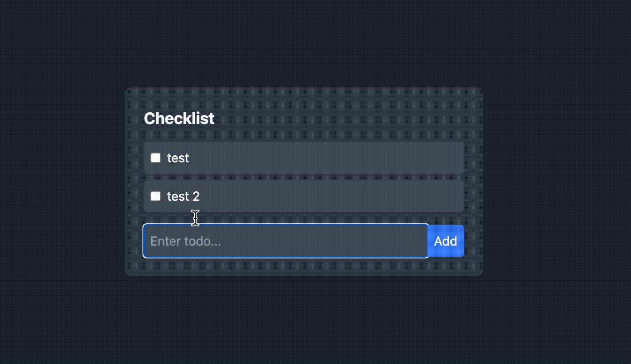Click empty space in the "test" row
631x364 pixels.
pos(328,158)
